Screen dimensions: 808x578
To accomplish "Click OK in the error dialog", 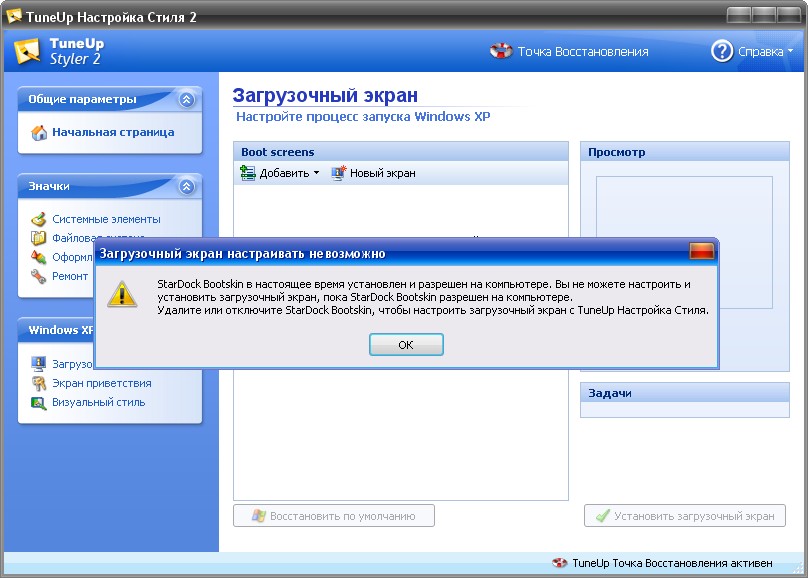I will click(405, 345).
